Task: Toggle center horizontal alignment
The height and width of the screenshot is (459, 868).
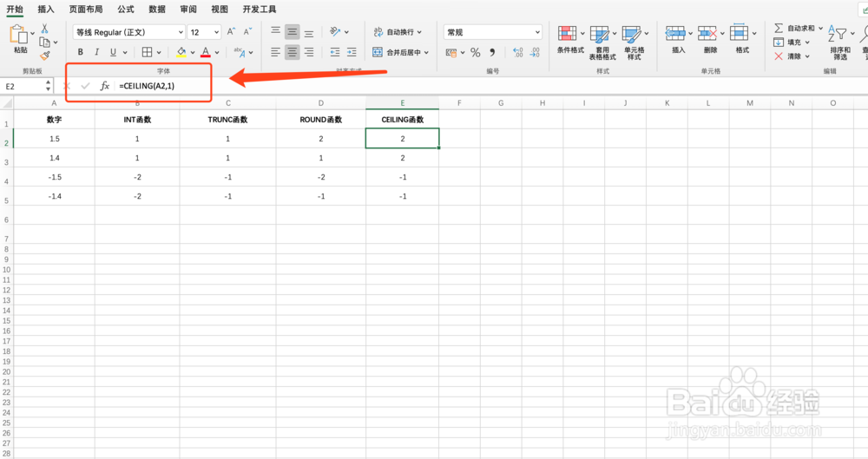Action: [x=293, y=52]
